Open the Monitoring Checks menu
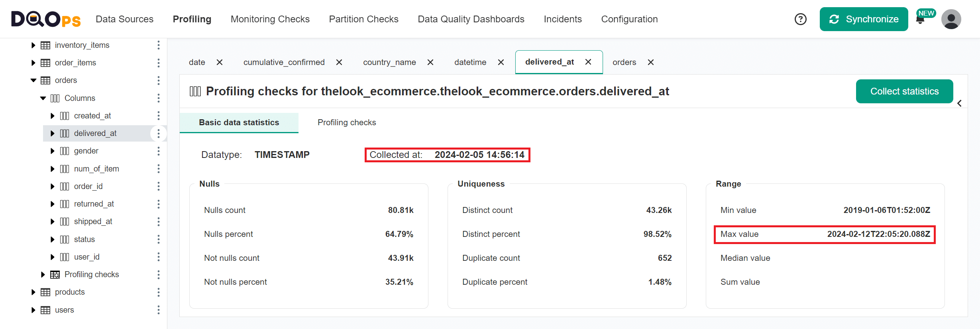Image resolution: width=980 pixels, height=329 pixels. [x=270, y=19]
